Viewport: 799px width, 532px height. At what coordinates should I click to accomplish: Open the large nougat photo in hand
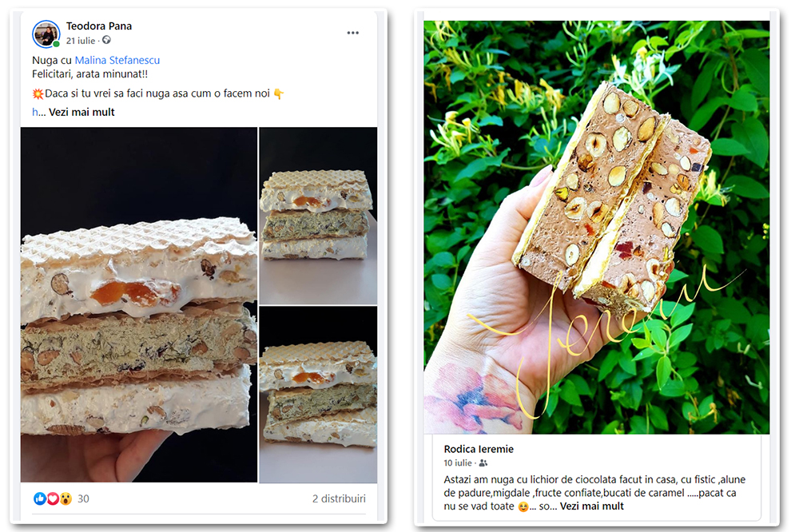click(138, 304)
